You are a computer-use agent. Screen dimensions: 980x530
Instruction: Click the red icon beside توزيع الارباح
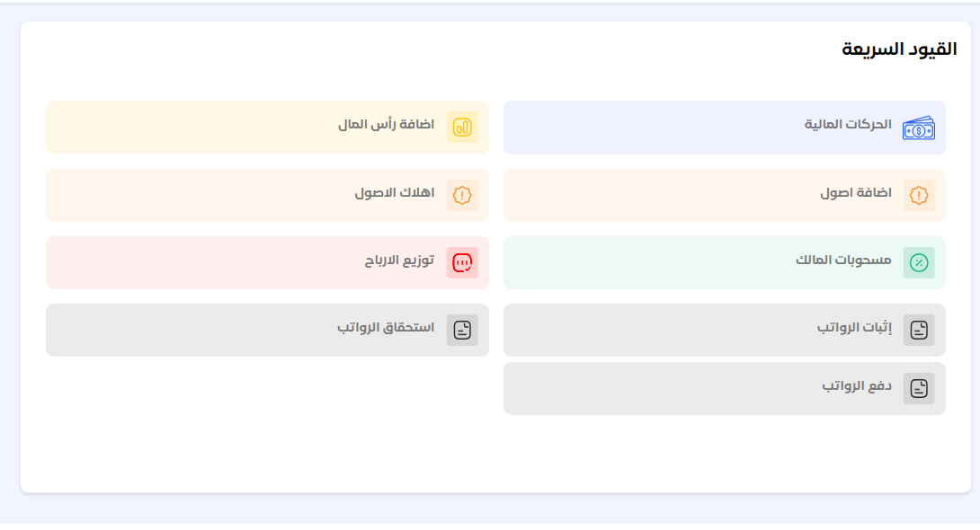tap(462, 262)
